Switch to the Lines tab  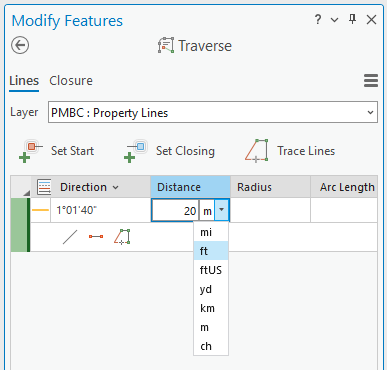[x=24, y=81]
